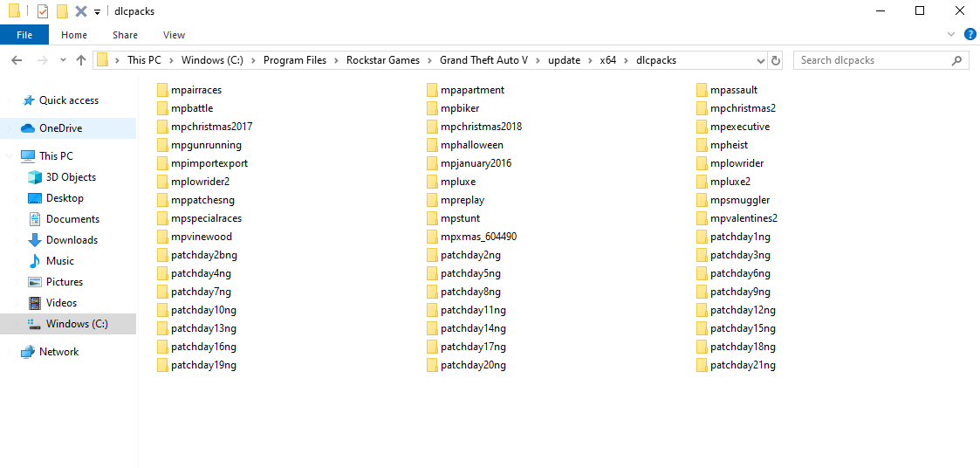This screenshot has height=468, width=980.
Task: Select the mpassault folder icon
Action: pyautogui.click(x=702, y=90)
